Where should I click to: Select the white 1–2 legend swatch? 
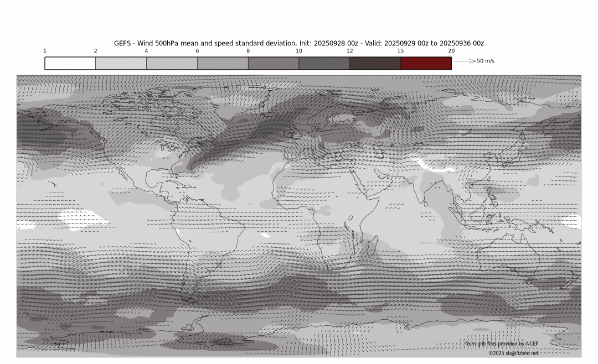coord(70,63)
